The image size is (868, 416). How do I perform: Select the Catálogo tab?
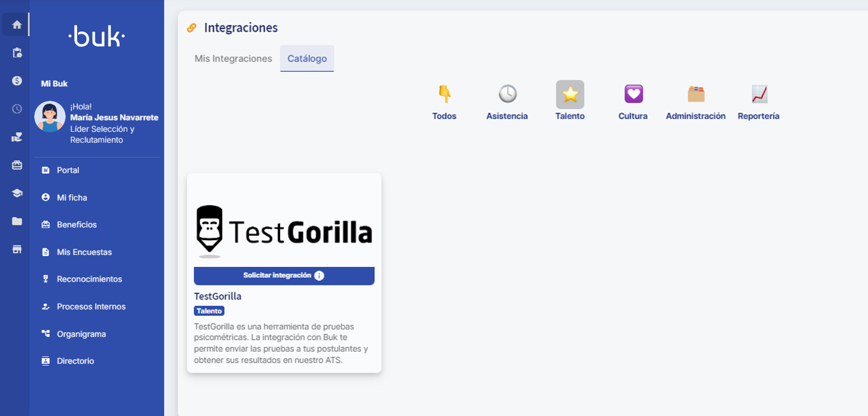(x=307, y=59)
